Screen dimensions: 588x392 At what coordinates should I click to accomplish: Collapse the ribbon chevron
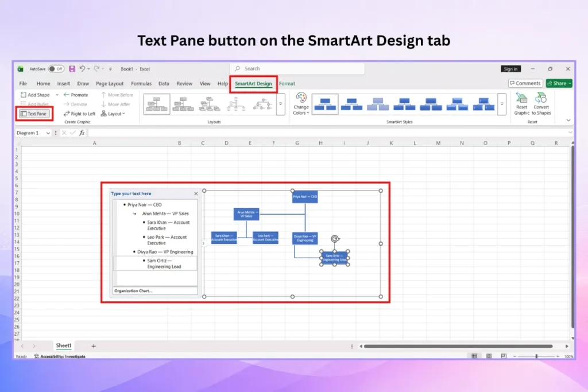[x=568, y=121]
